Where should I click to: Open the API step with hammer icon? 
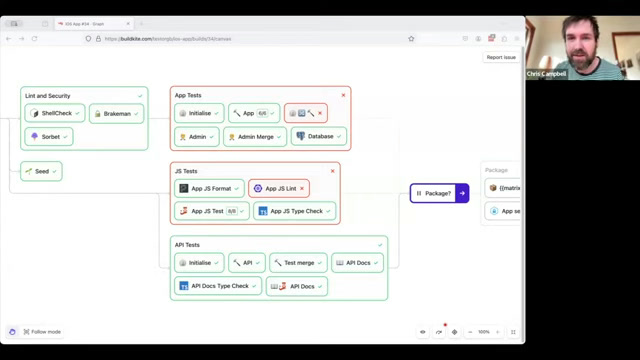[247, 263]
